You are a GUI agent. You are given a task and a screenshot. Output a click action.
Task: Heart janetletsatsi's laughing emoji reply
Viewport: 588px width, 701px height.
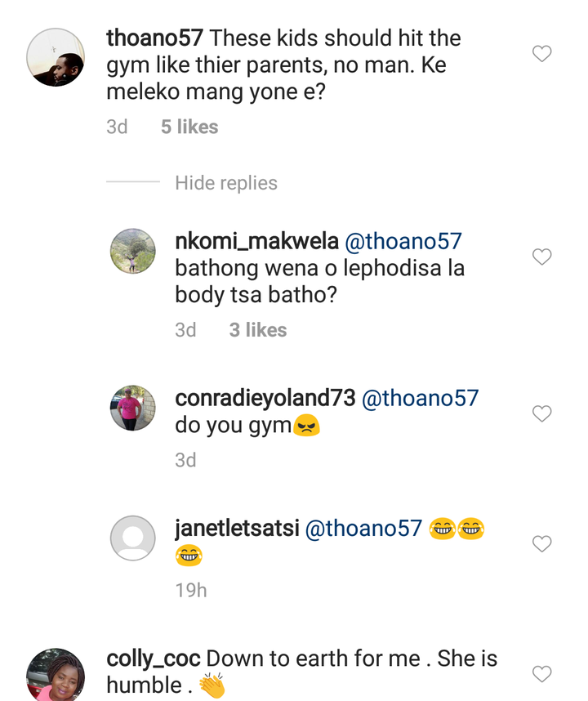(x=542, y=543)
